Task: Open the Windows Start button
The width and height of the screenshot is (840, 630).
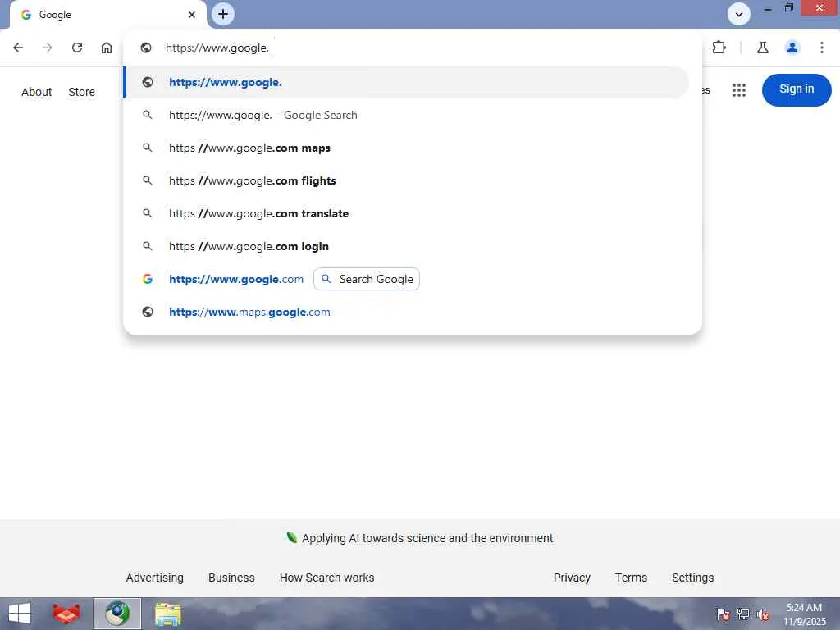Action: click(x=20, y=614)
